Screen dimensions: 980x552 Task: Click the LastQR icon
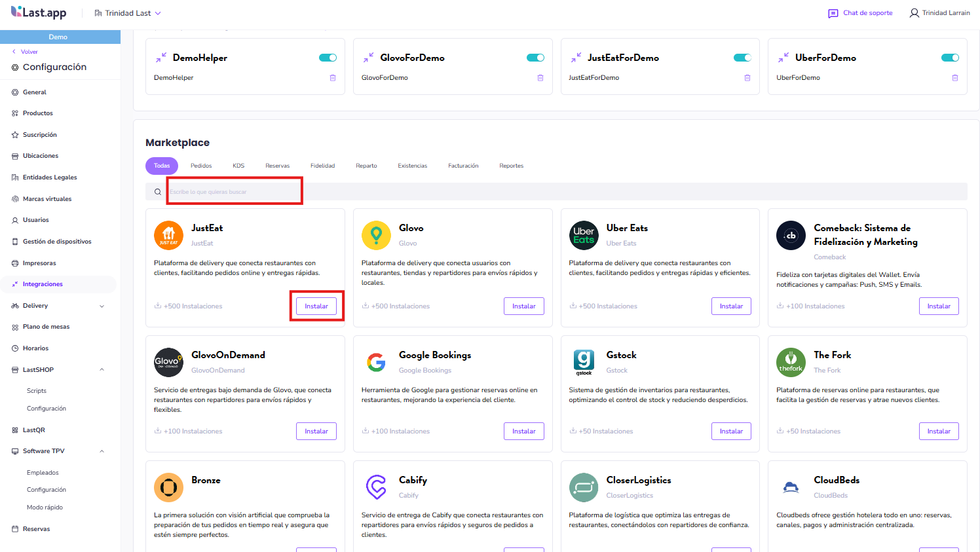(15, 430)
